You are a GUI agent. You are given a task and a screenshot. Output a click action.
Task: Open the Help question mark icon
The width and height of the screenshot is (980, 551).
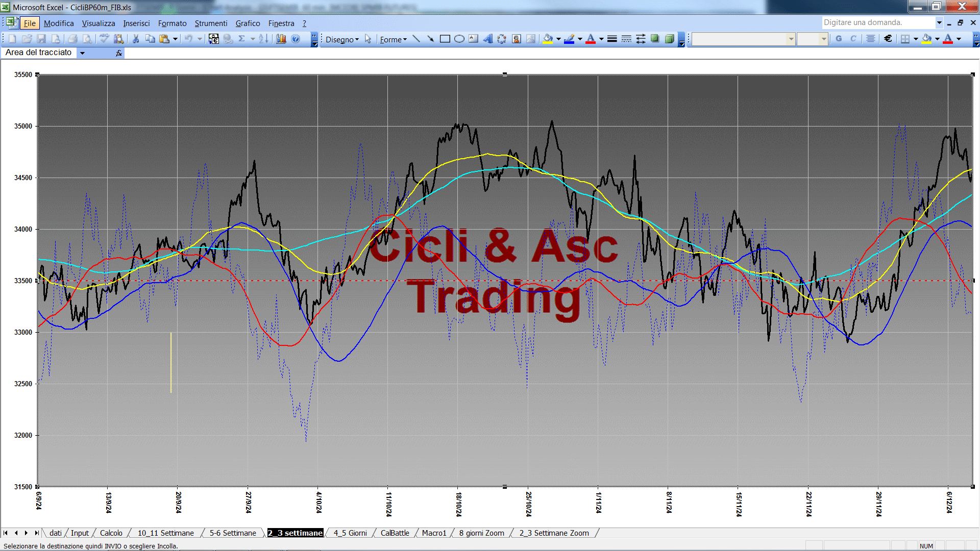tap(296, 39)
